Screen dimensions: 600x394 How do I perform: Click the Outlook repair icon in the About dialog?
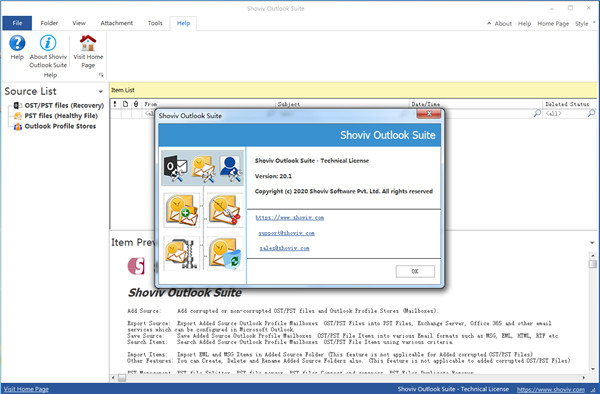176,168
